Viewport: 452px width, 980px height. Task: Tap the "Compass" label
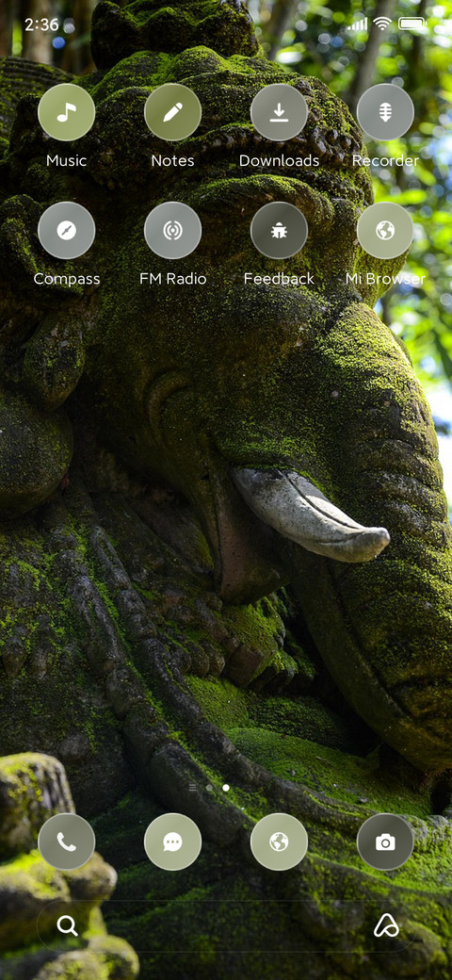[66, 279]
